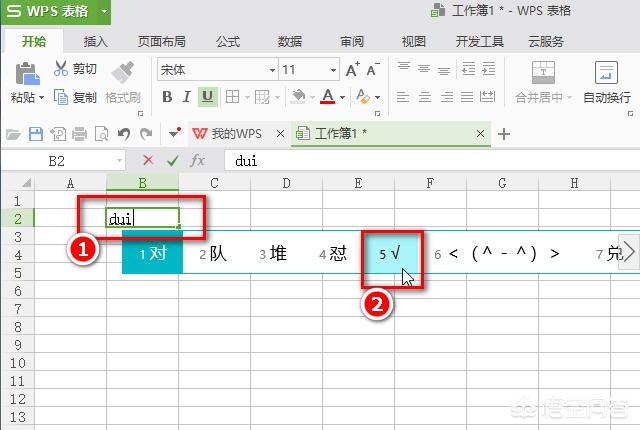
Task: Open 视图 ribbon tab
Action: 414,41
